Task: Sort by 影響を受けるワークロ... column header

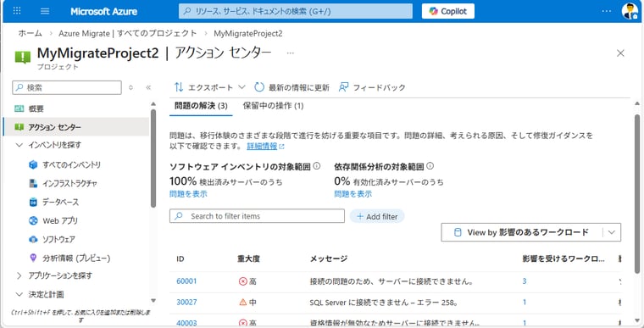Action: (x=563, y=259)
